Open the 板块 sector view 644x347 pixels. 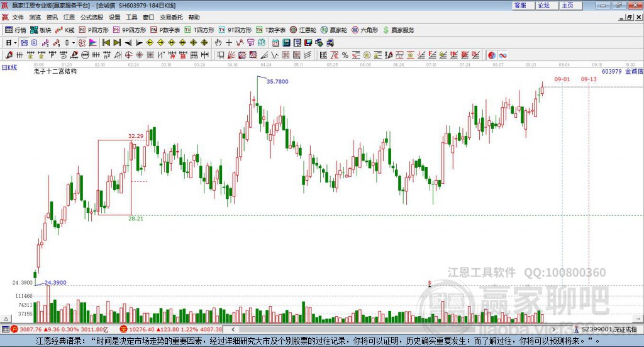click(x=40, y=30)
